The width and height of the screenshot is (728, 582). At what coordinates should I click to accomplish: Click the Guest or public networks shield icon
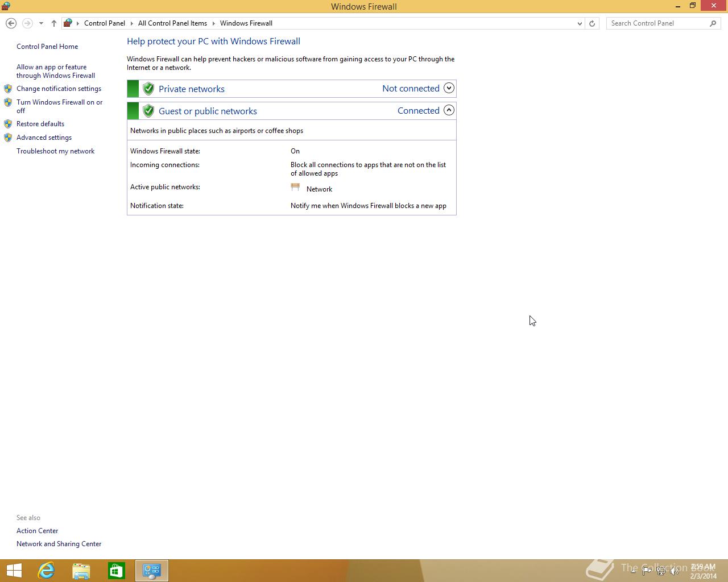coord(148,111)
